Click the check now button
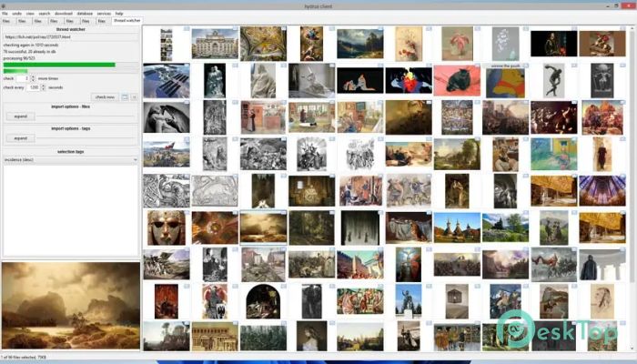 (x=105, y=97)
